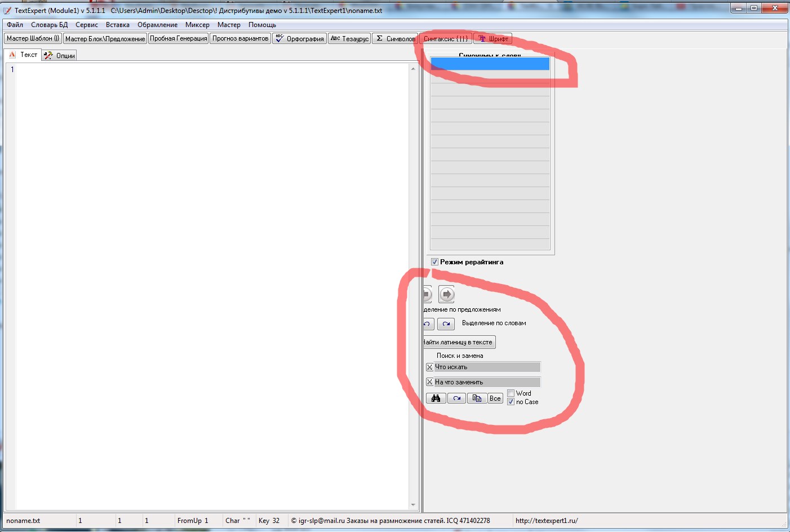Click the find-next arrow button
790x532 pixels.
tap(456, 398)
